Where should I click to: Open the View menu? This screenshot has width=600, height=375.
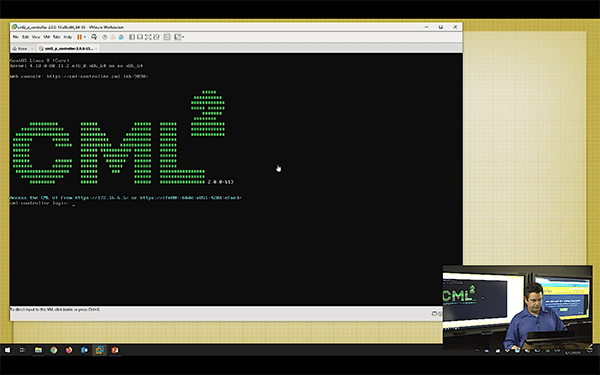point(36,37)
